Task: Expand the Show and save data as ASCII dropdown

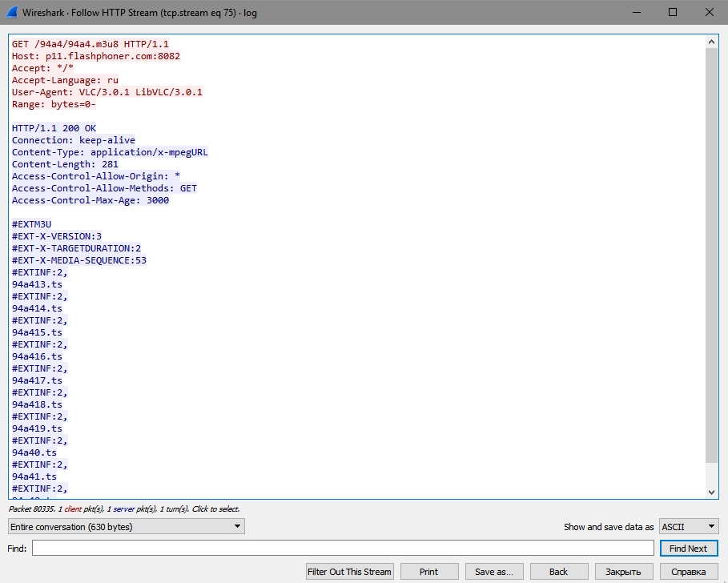Action: 688,526
